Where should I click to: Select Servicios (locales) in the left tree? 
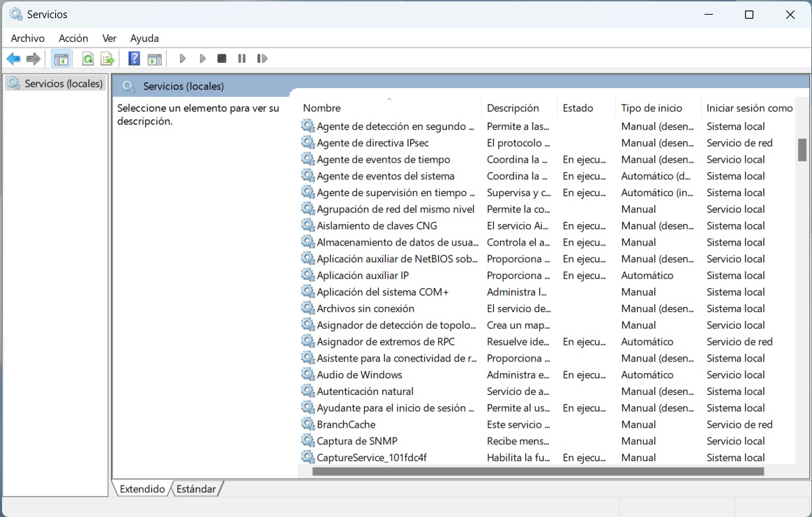(x=63, y=84)
